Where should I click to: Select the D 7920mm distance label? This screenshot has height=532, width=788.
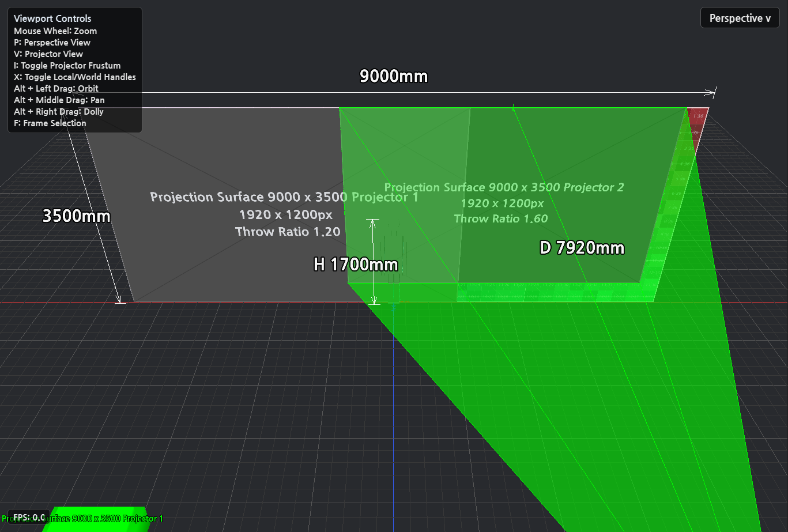pos(582,248)
